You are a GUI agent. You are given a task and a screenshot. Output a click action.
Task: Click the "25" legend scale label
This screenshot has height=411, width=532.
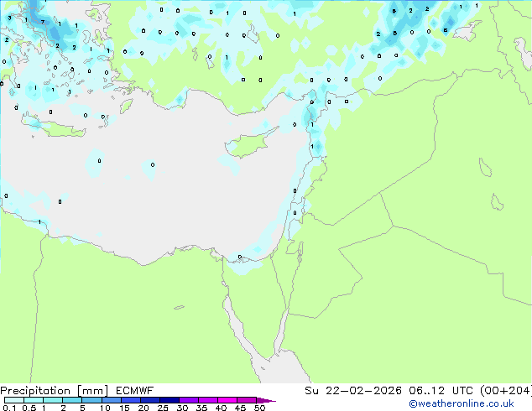click(163, 408)
